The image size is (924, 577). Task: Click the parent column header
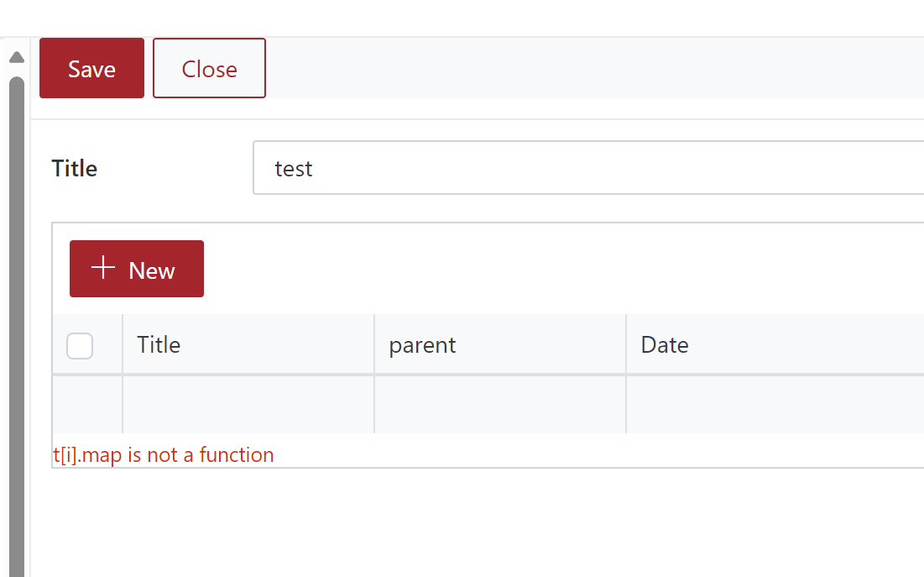pos(422,344)
